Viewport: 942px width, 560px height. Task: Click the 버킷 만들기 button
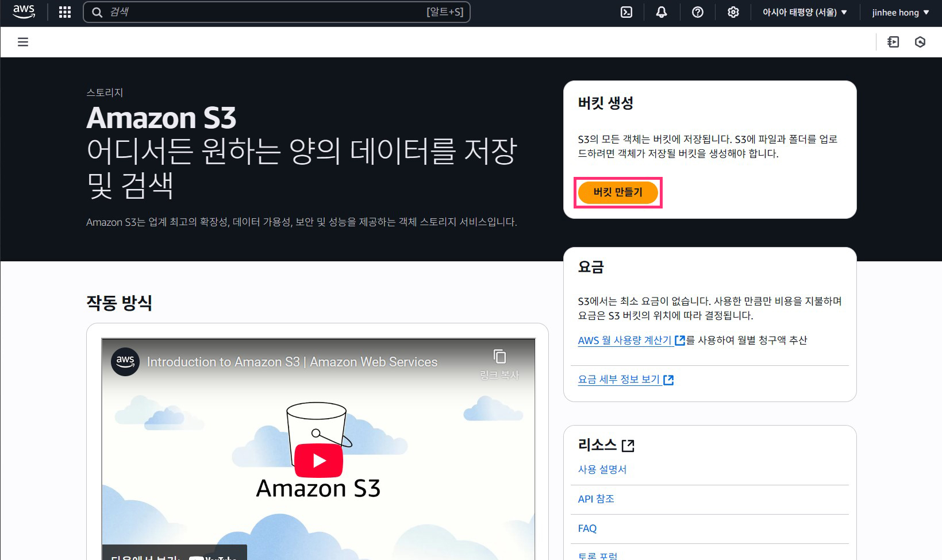click(x=618, y=192)
